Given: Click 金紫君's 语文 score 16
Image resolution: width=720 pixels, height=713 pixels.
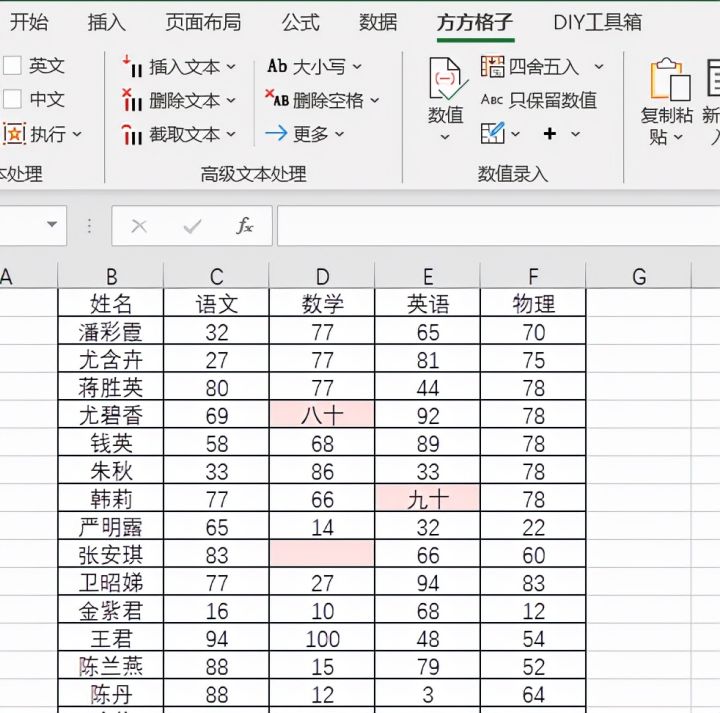Looking at the screenshot, I should pos(216,610).
